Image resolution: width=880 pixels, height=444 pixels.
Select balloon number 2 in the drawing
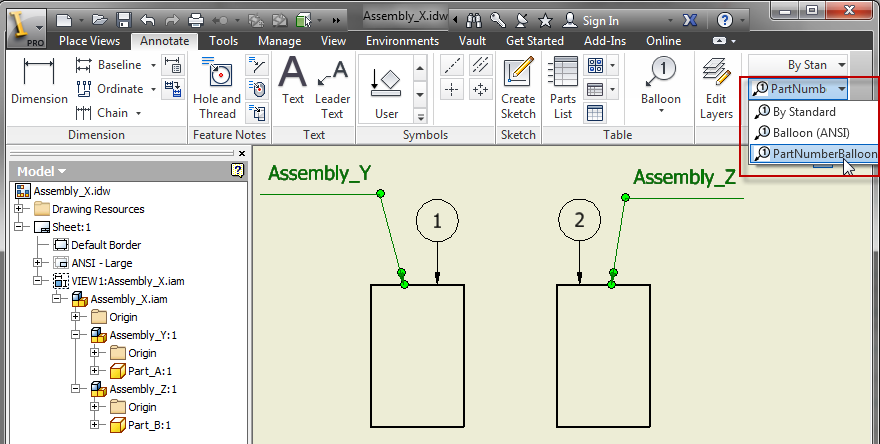coord(580,219)
